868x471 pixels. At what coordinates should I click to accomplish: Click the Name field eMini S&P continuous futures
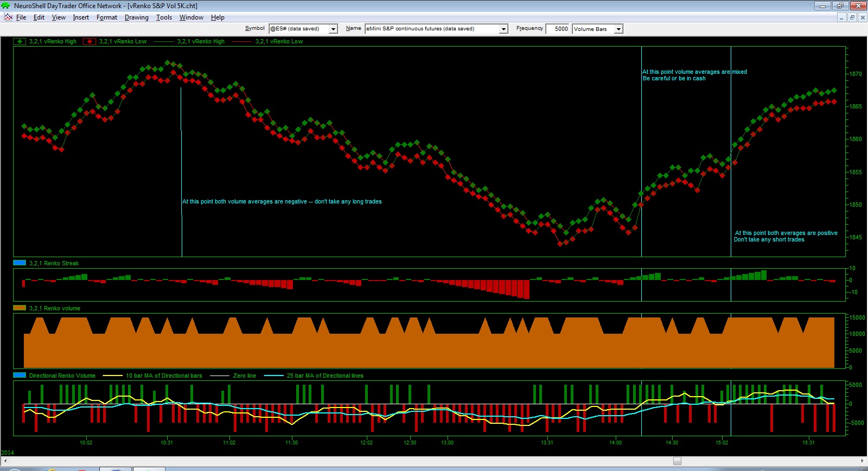(432, 29)
